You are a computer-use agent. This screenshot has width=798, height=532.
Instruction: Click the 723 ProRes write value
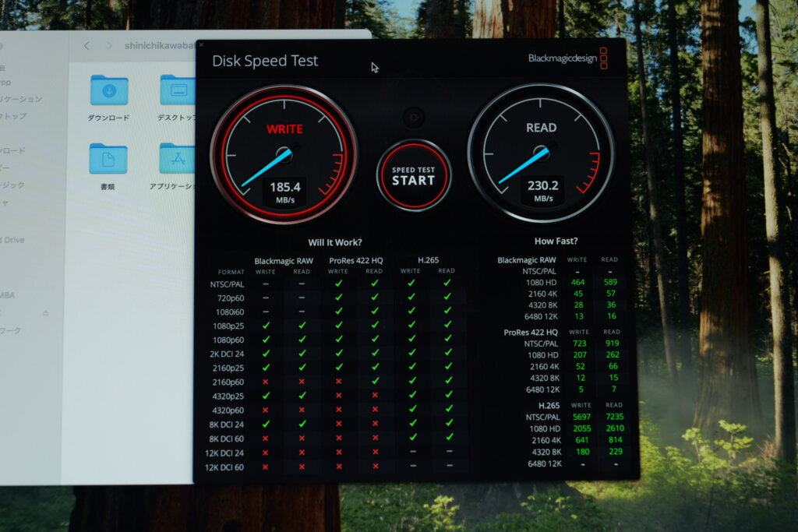coord(580,344)
